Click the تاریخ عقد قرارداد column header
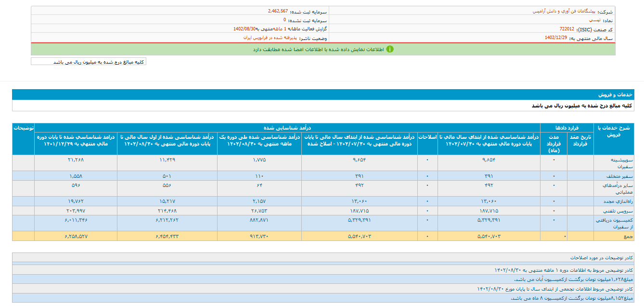The image size is (644, 306). (x=580, y=140)
